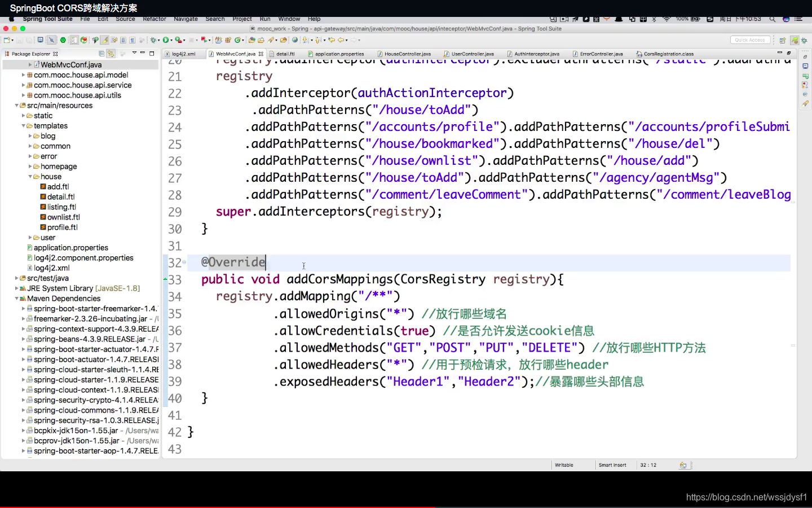
Task: Click the green Boot Dashboard circle icon
Action: [x=63, y=40]
